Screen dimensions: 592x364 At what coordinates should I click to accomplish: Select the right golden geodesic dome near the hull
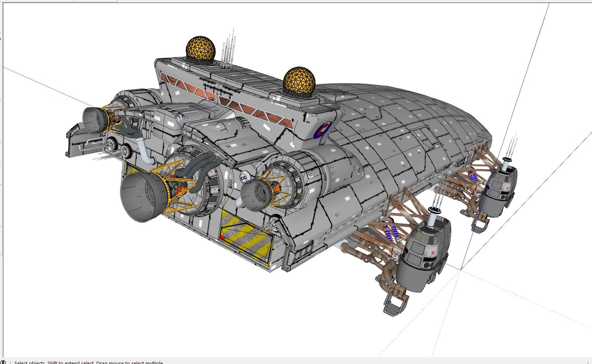point(299,81)
